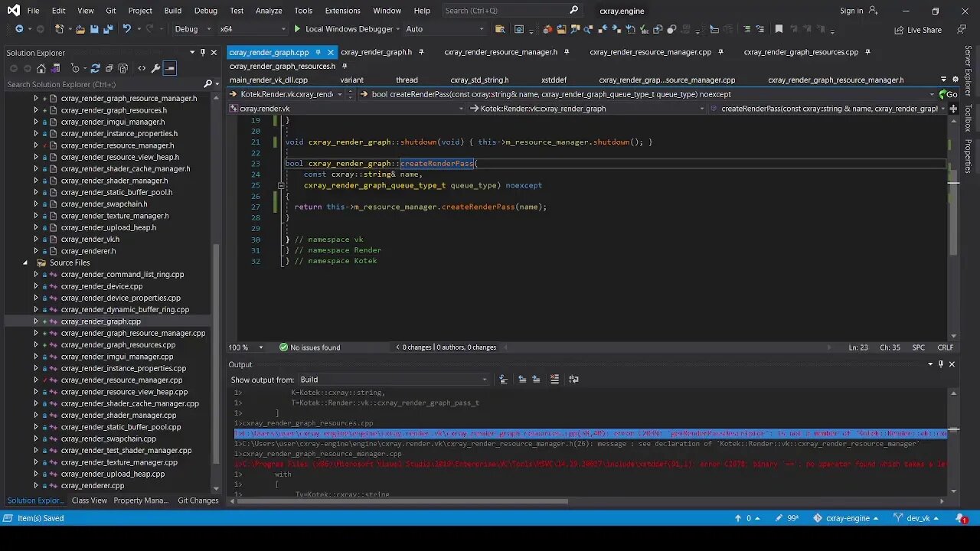980x551 pixels.
Task: Collapse all nodes in Solution Explorer
Action: (111, 68)
